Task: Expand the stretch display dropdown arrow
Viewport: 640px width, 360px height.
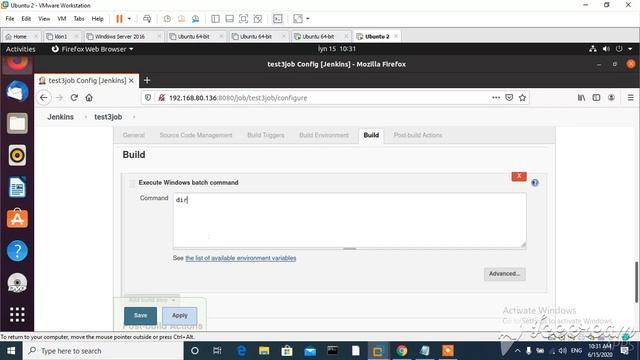Action: tap(308, 19)
